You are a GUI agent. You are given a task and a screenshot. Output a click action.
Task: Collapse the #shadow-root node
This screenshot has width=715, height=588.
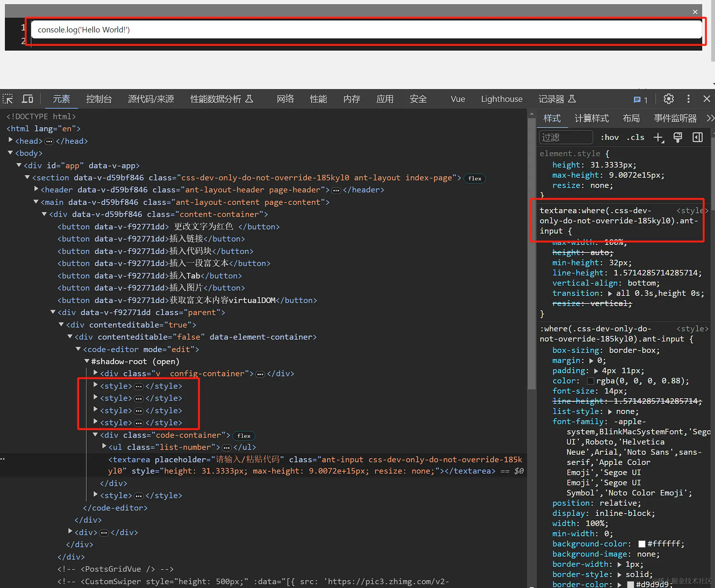tap(87, 361)
